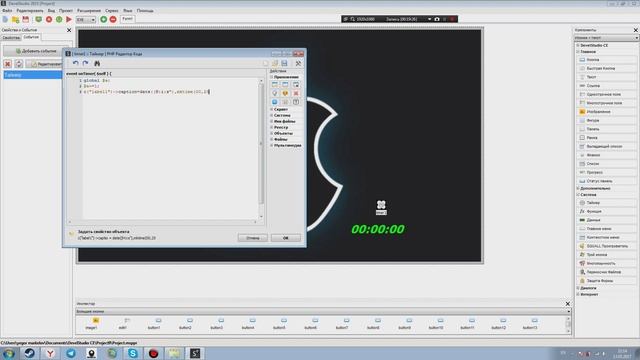
Task: Click the red minus remove form icon
Action: pos(113,19)
